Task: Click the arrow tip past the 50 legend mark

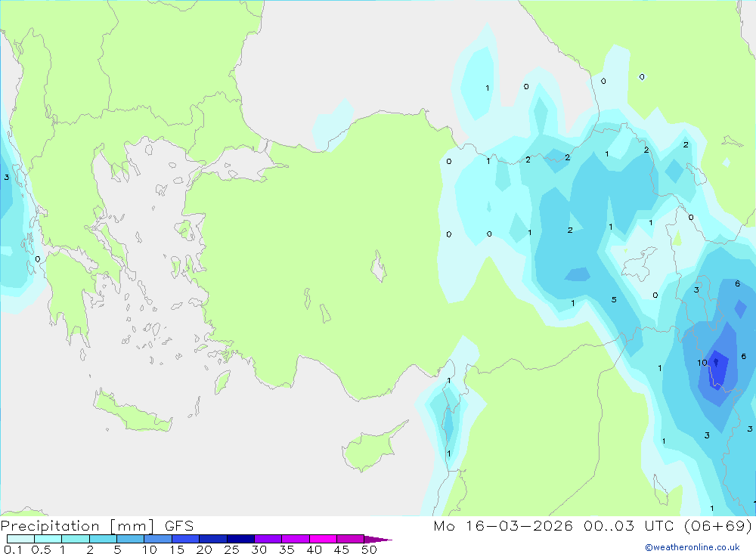Action: coord(378,539)
